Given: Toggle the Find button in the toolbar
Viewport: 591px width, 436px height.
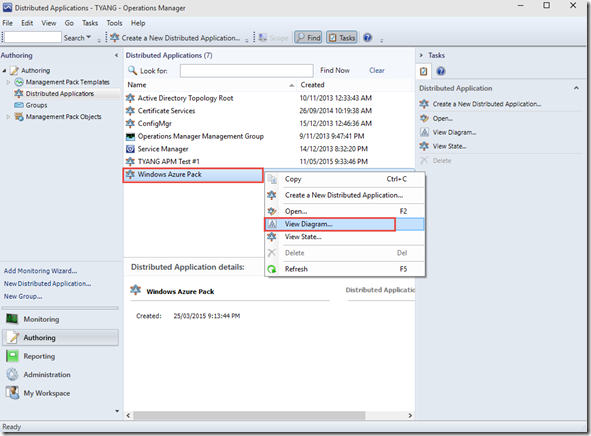Looking at the screenshot, I should coord(308,38).
